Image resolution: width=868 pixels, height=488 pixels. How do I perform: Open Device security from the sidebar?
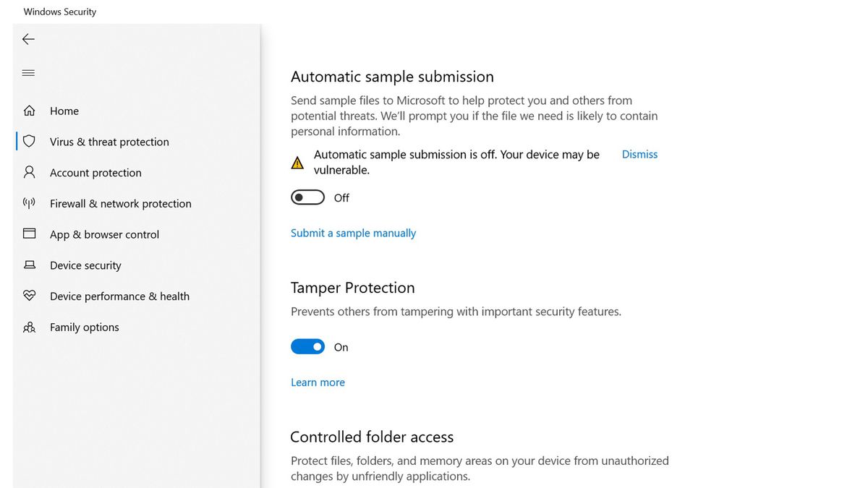[x=85, y=265]
